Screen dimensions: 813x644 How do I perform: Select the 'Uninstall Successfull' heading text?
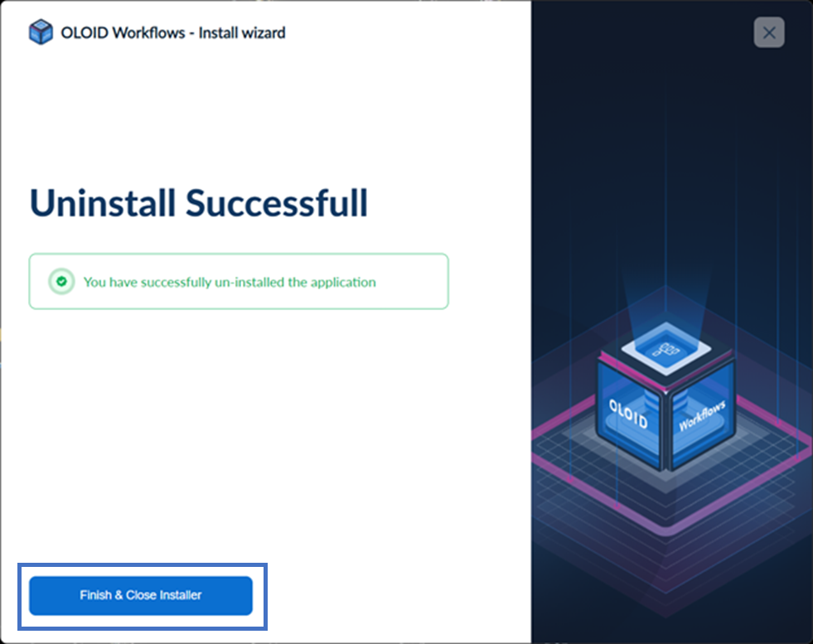(199, 203)
